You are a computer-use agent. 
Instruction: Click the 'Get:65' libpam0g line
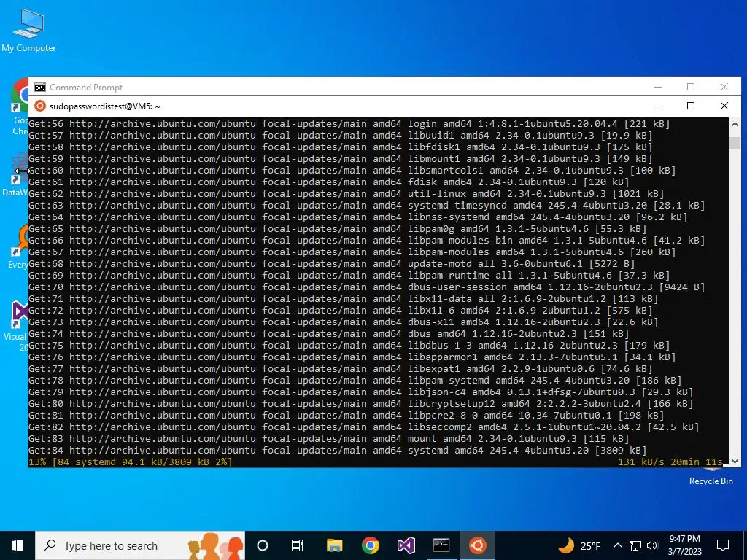pos(337,228)
